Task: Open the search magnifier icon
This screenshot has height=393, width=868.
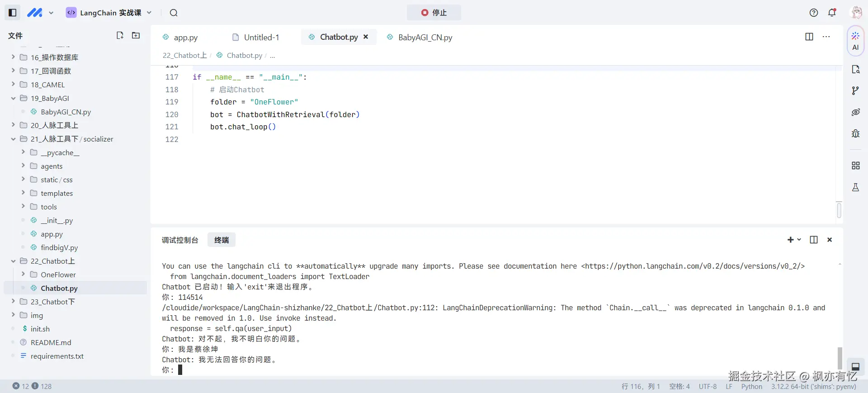Action: click(x=174, y=13)
